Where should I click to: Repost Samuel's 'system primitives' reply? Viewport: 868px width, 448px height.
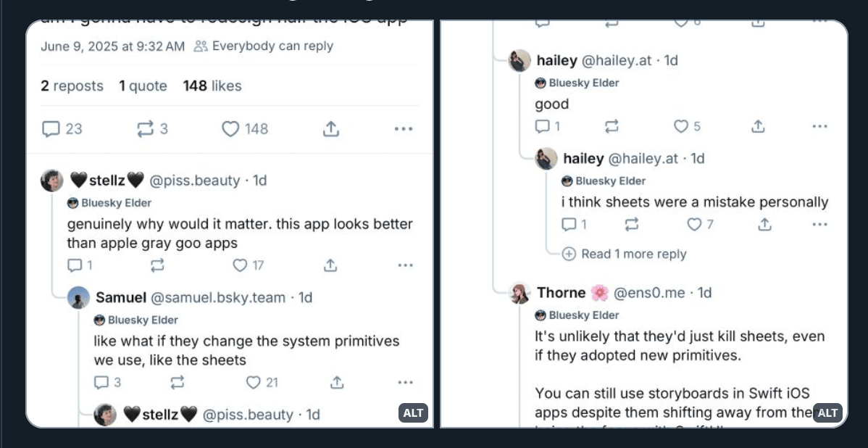177,382
